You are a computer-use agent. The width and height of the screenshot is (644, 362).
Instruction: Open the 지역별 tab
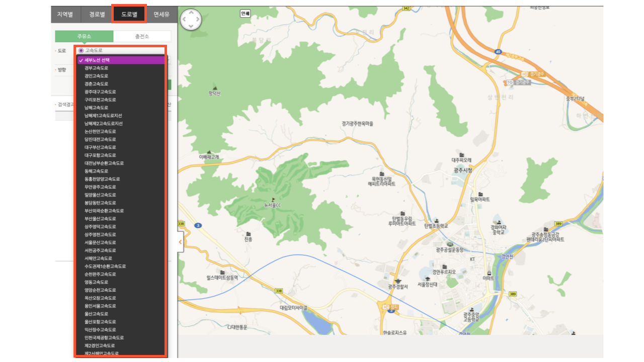tap(65, 14)
